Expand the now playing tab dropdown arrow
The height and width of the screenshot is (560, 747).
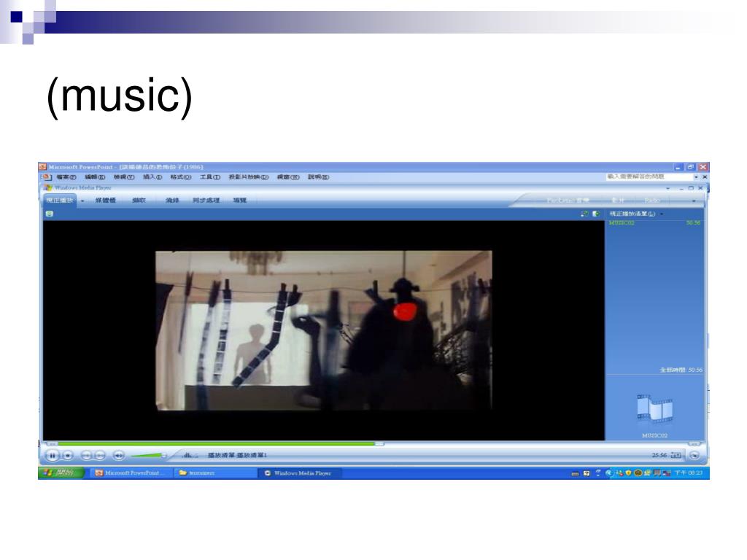82,201
